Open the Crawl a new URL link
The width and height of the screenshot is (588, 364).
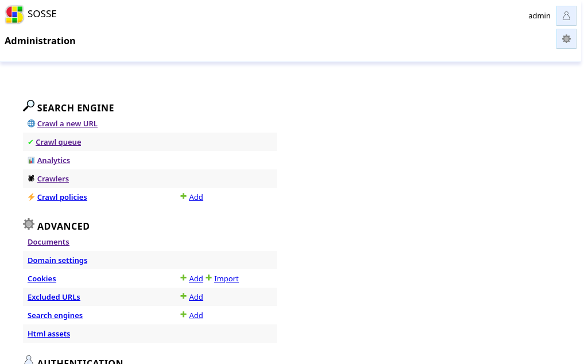67,123
